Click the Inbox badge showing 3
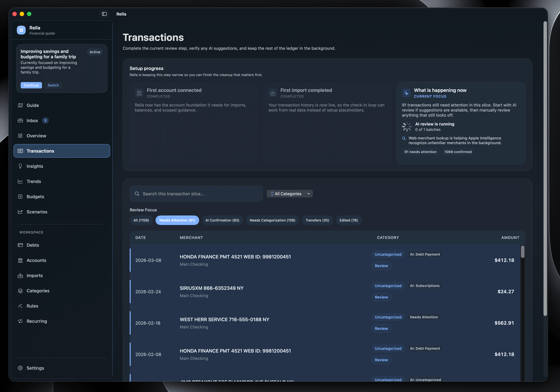 (45, 120)
